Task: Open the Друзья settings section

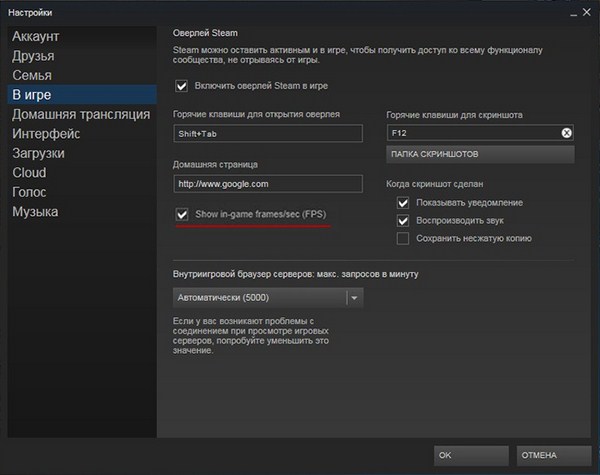Action: (x=82, y=56)
